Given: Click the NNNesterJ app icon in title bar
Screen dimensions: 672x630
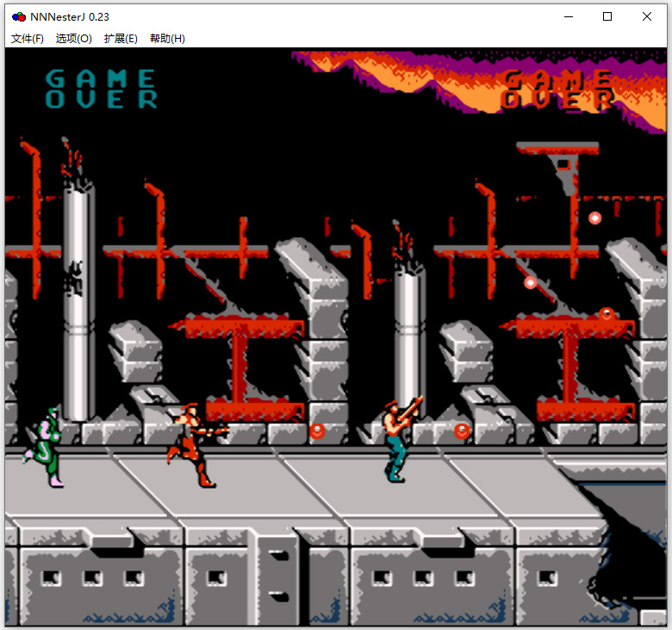Looking at the screenshot, I should [x=18, y=16].
